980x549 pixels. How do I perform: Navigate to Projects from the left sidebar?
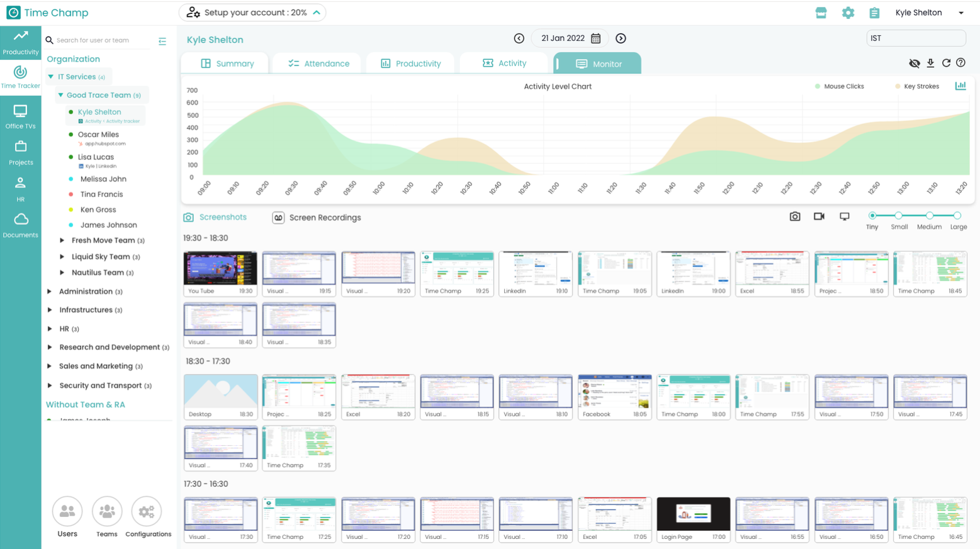coord(21,151)
